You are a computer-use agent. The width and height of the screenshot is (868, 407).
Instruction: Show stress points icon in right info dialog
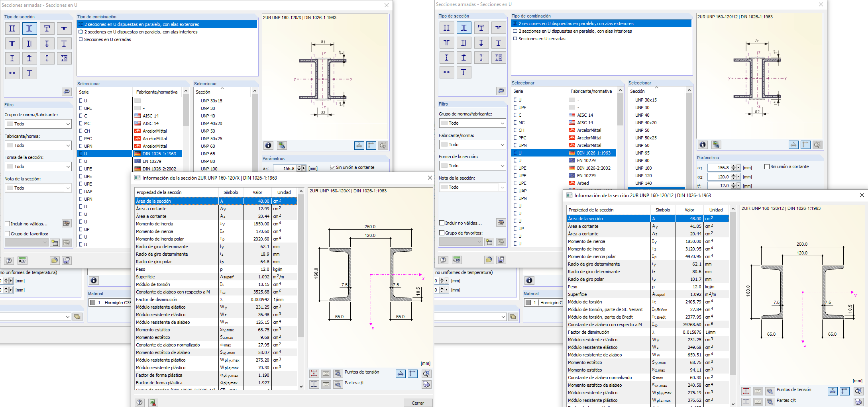(x=746, y=391)
